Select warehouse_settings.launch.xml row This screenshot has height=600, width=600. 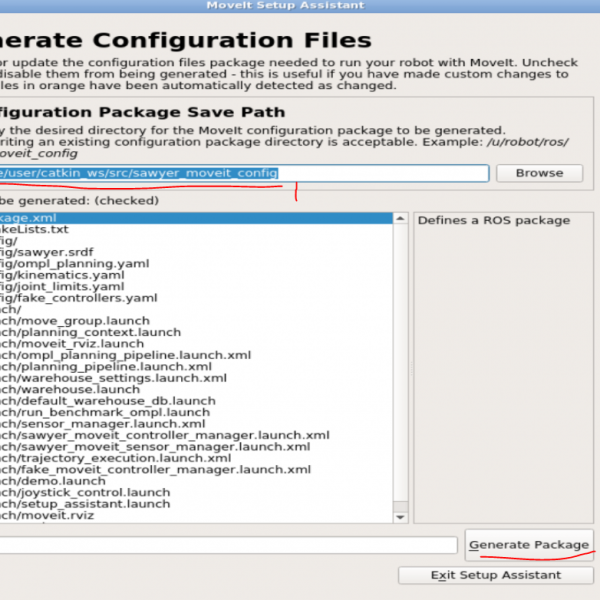coord(196,378)
